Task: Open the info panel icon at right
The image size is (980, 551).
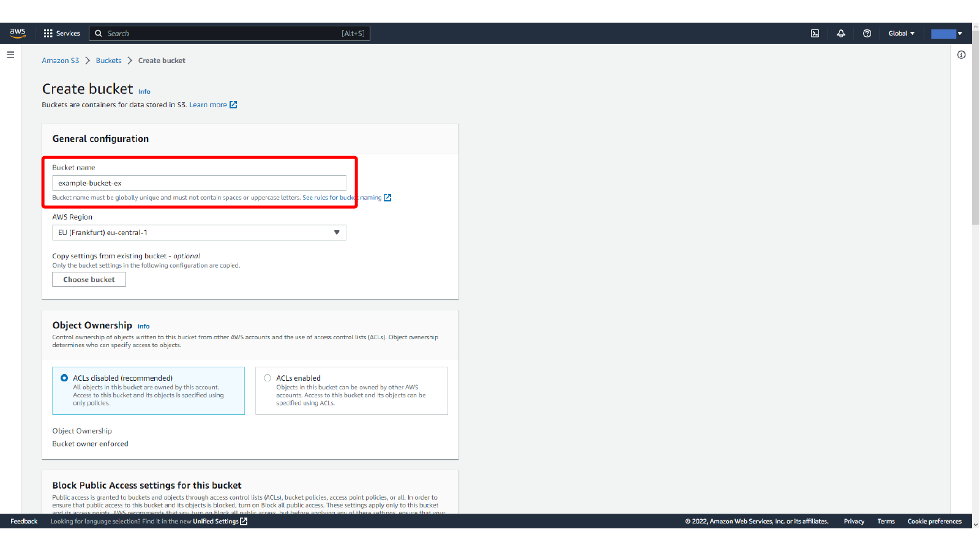Action: [x=962, y=54]
